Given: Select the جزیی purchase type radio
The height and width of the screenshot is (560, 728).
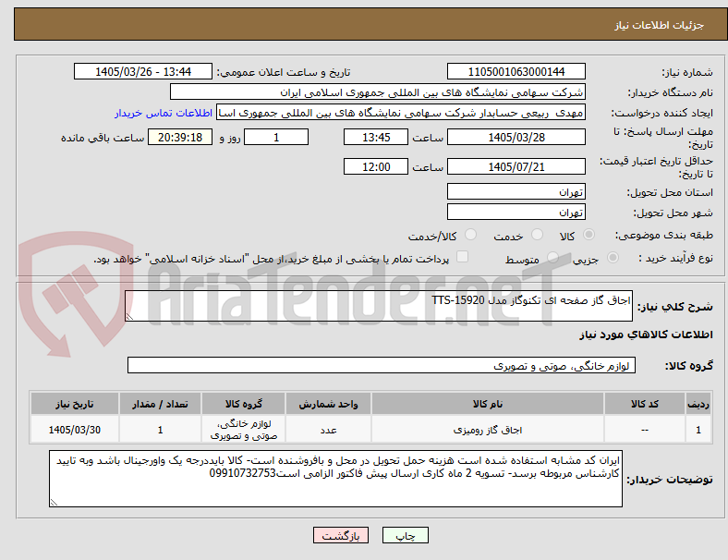Looking at the screenshot, I should pyautogui.click(x=613, y=258).
